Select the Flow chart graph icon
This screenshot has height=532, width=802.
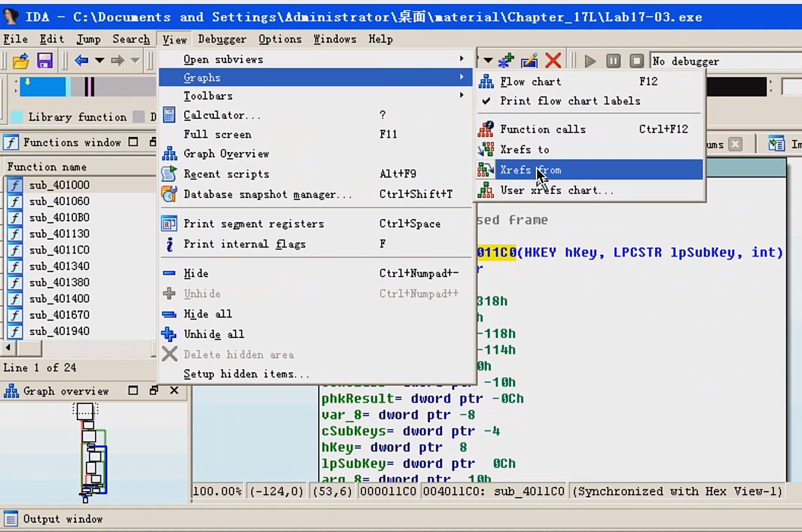(x=485, y=81)
